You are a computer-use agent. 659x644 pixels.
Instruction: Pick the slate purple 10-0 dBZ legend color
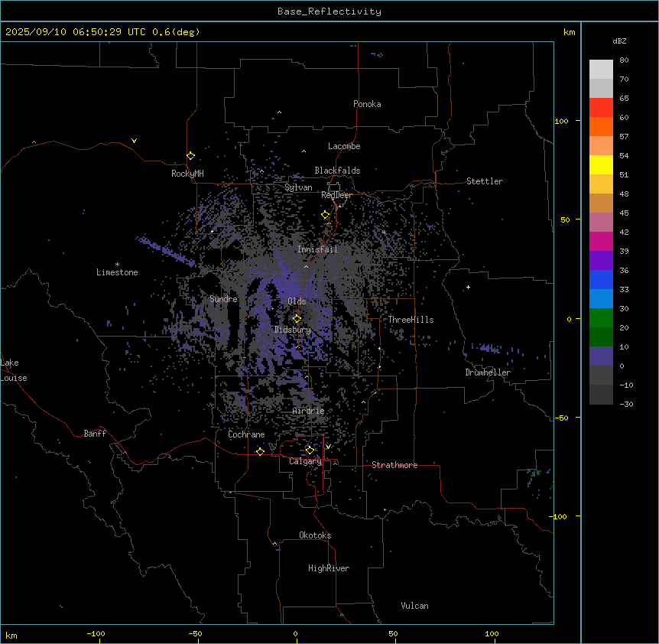click(601, 356)
